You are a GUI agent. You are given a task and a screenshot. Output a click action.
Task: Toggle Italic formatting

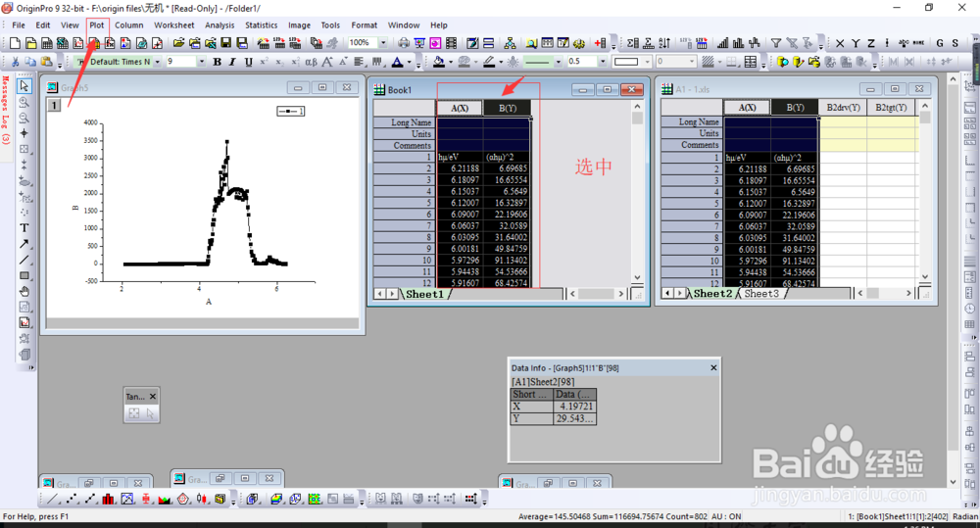232,62
